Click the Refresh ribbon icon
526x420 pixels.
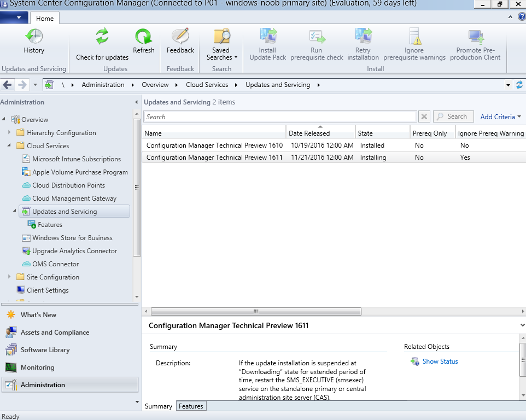coord(144,37)
